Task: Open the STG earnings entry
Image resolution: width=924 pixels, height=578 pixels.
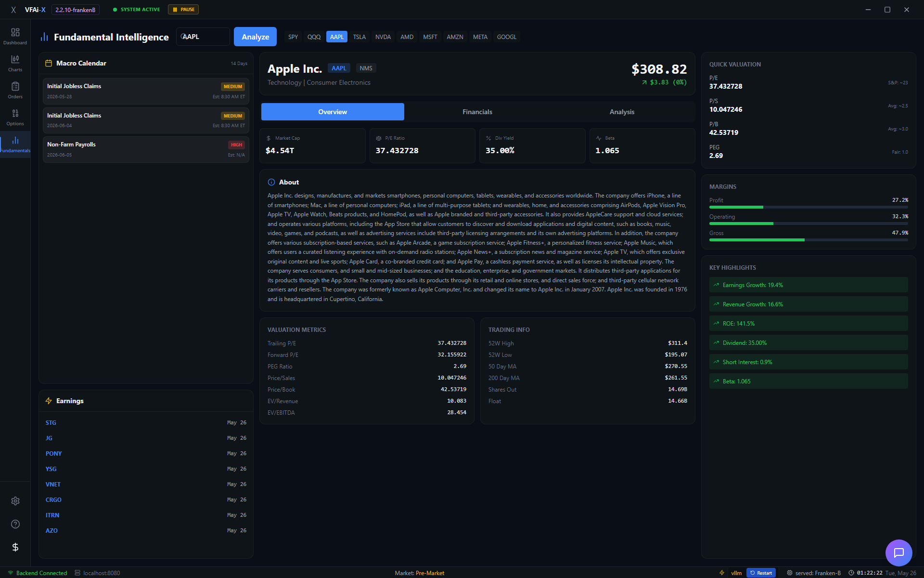Action: pyautogui.click(x=146, y=422)
